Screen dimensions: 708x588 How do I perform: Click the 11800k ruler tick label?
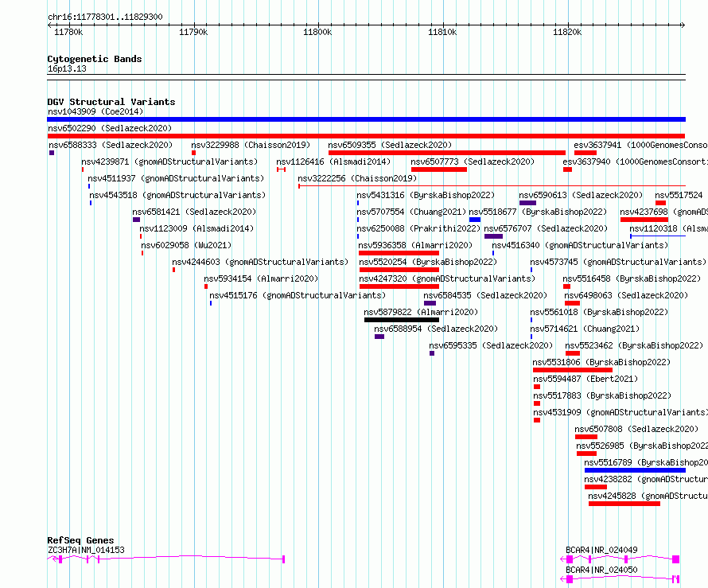pyautogui.click(x=317, y=32)
